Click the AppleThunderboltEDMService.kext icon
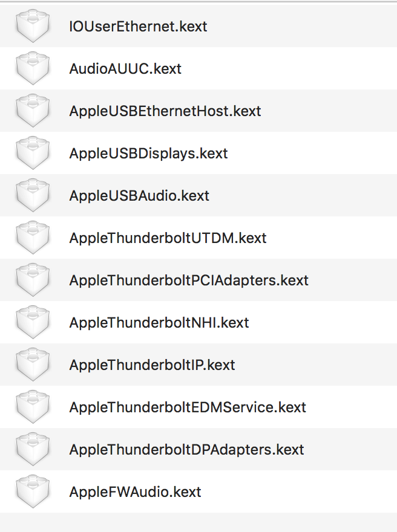Viewport: 397px width, 532px height. click(33, 407)
